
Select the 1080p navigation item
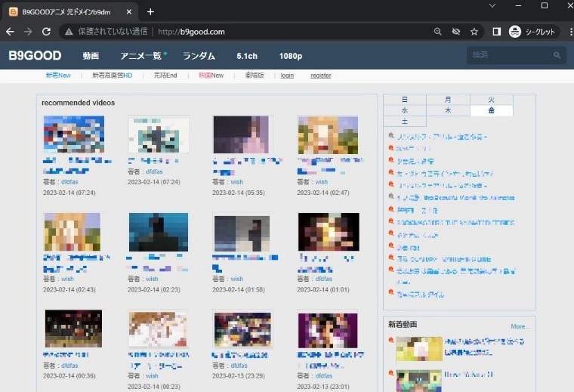pos(290,56)
